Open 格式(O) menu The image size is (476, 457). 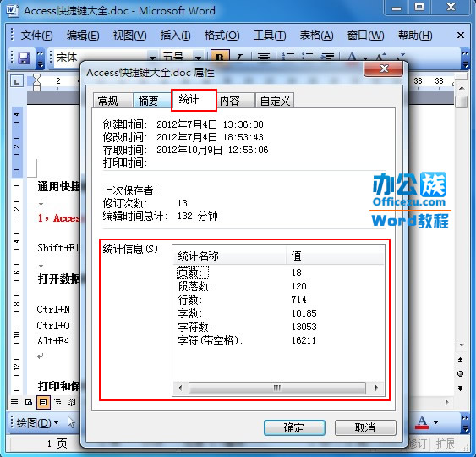[222, 36]
